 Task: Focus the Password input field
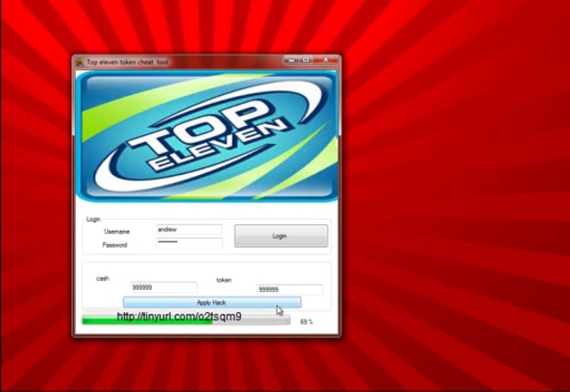pyautogui.click(x=189, y=243)
